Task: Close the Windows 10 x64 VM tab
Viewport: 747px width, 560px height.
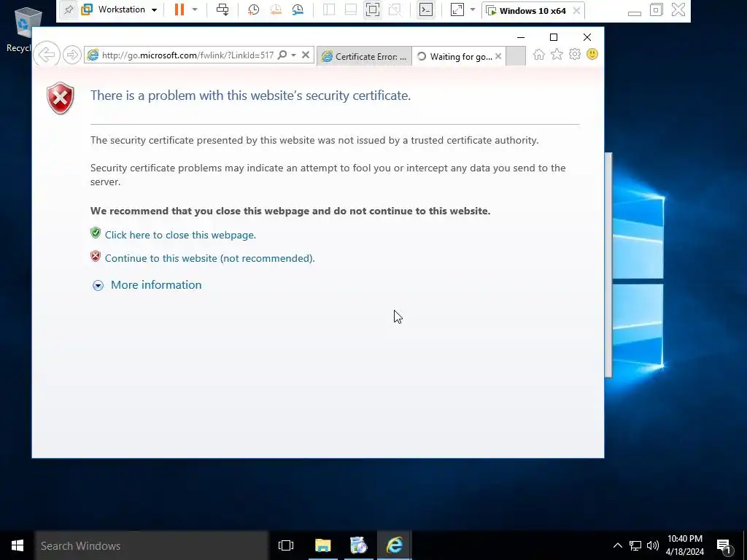Action: [x=576, y=10]
